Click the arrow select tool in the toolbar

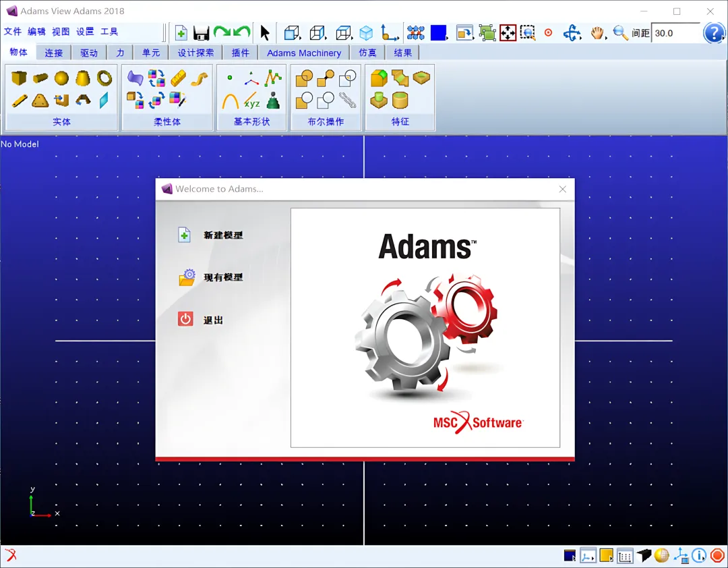point(265,33)
